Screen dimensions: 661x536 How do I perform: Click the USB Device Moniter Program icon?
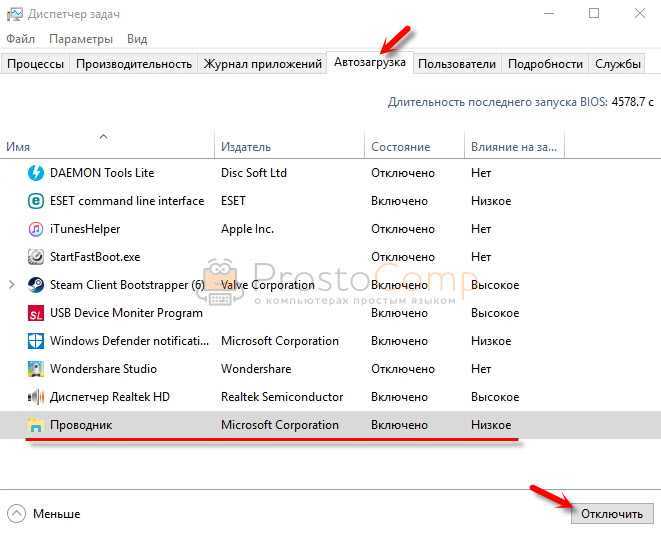tap(35, 313)
